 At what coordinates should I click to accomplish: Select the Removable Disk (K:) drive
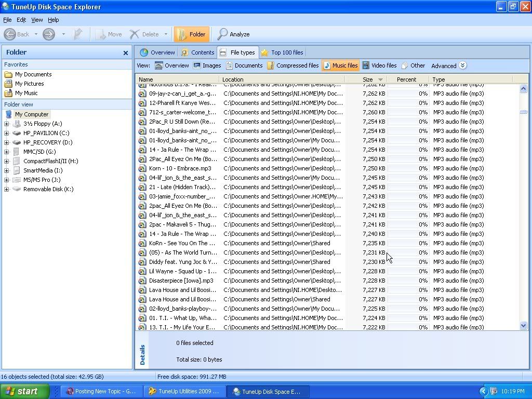pyautogui.click(x=48, y=189)
